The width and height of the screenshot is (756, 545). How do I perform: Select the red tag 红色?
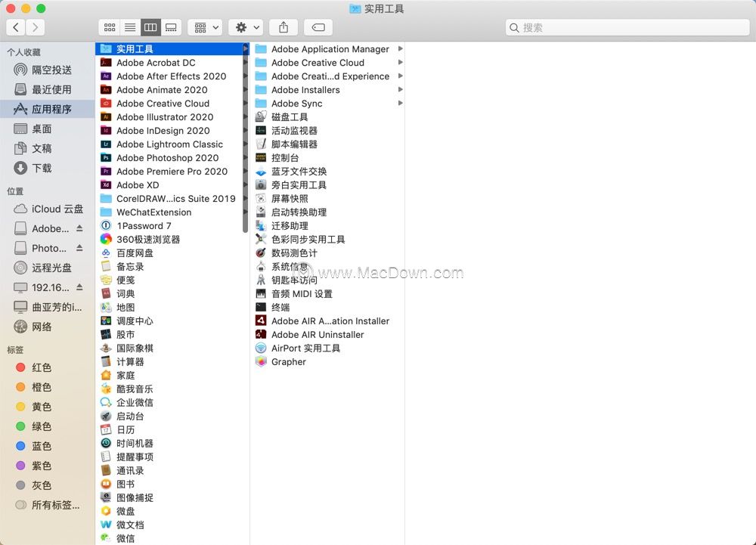pos(47,367)
